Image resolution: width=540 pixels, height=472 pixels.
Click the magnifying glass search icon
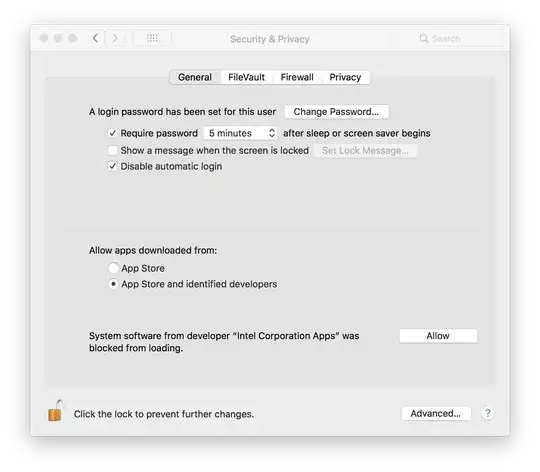[x=424, y=38]
